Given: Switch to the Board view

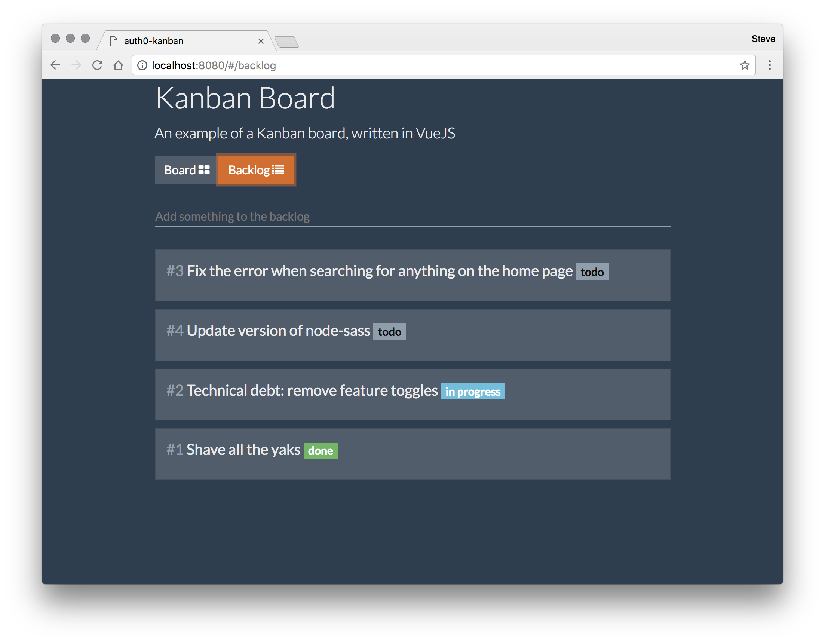Looking at the screenshot, I should tap(186, 170).
